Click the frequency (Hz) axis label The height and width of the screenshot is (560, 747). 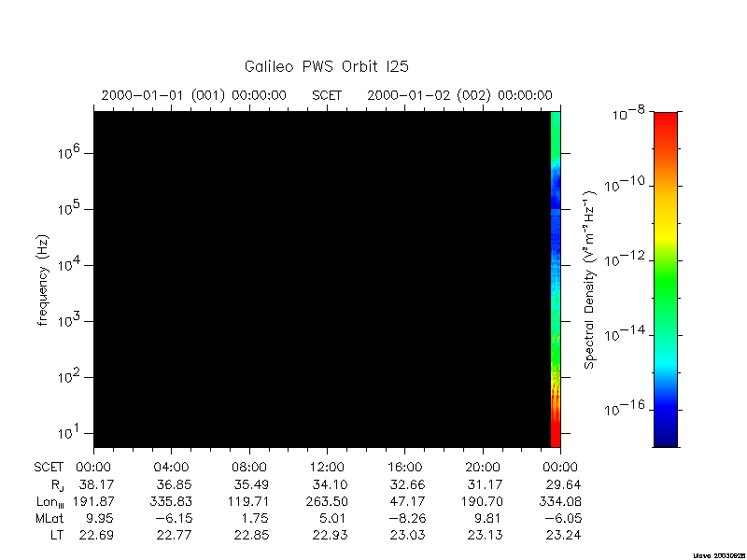[43, 280]
